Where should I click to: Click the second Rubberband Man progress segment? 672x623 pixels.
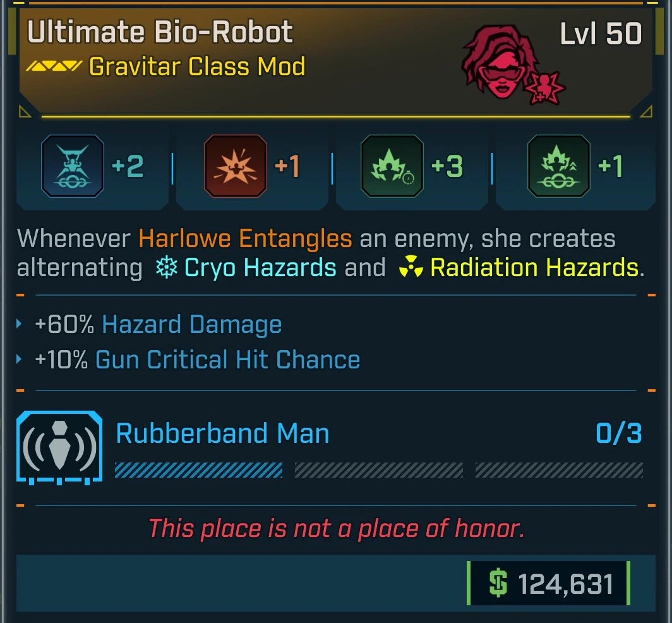[379, 470]
